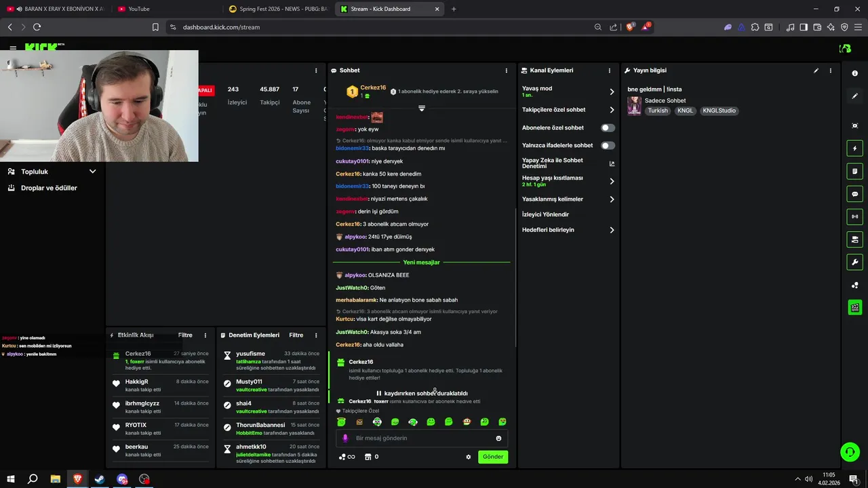This screenshot has height=488, width=868.
Task: Open Droplar ve ödüller menu item
Action: pos(49,188)
